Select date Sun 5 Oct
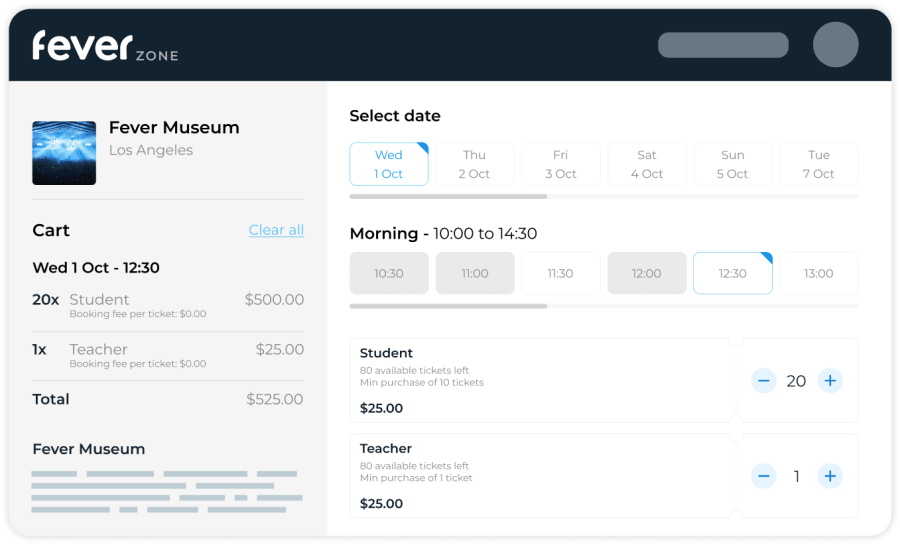This screenshot has width=900, height=545. pos(733,164)
